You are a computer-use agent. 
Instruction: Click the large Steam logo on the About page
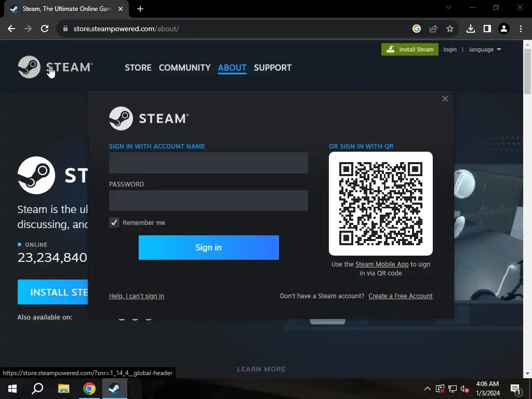(x=36, y=176)
